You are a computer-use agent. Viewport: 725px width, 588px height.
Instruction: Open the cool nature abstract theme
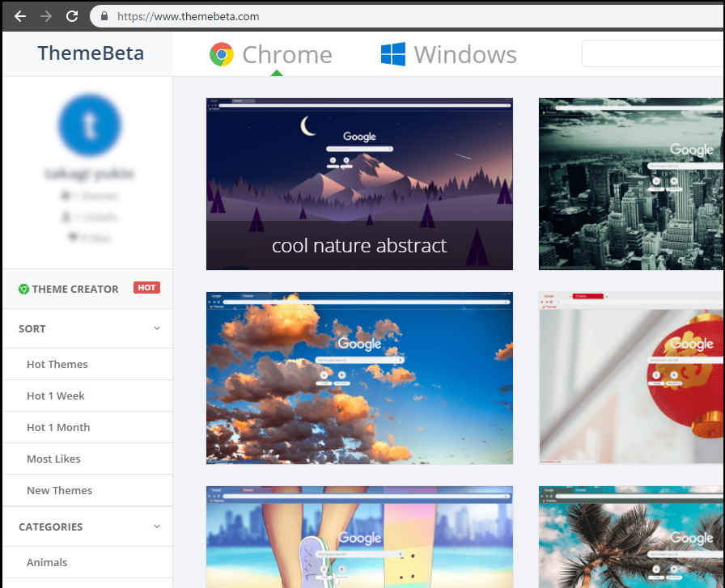pos(359,184)
